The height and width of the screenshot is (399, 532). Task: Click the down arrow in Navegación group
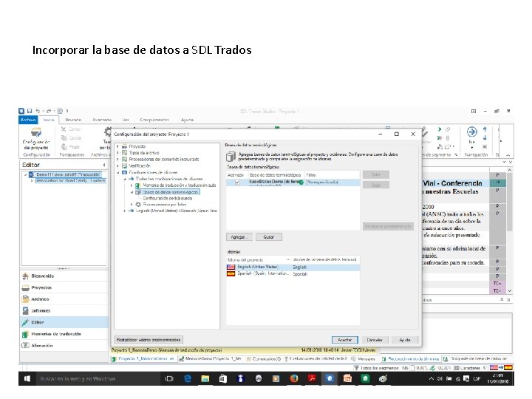(x=485, y=137)
